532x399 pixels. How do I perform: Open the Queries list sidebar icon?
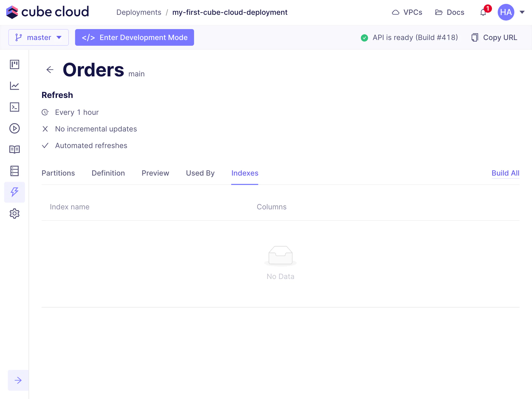(15, 171)
